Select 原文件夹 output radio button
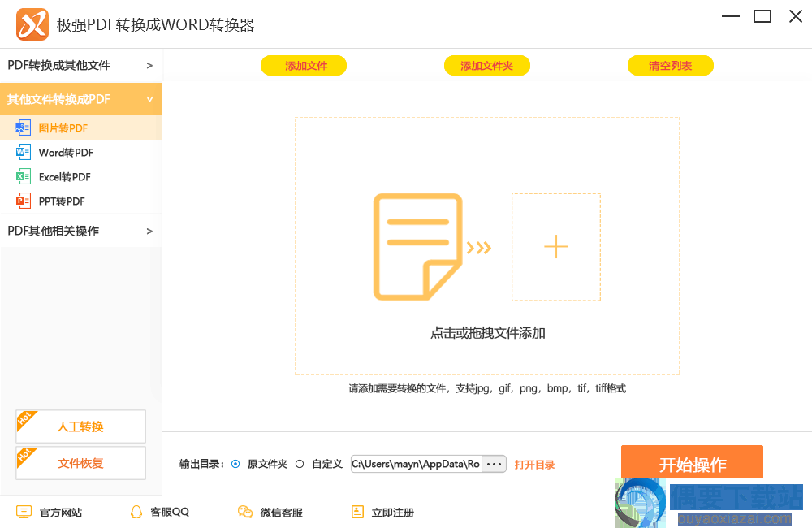The width and height of the screenshot is (812, 528). (x=235, y=464)
